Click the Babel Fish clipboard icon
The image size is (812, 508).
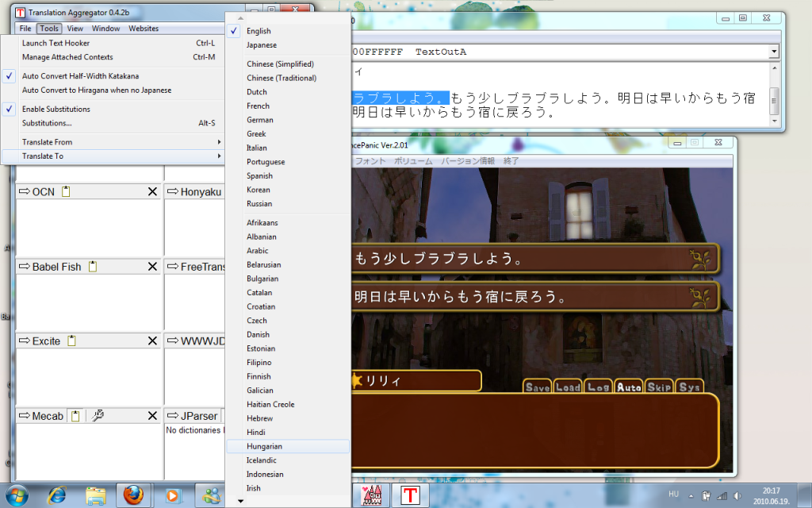pyautogui.click(x=93, y=267)
